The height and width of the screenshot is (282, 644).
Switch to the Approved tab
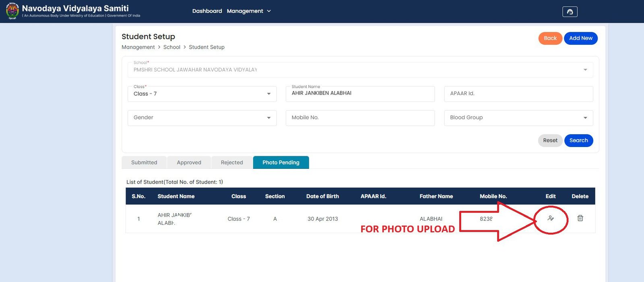189,162
